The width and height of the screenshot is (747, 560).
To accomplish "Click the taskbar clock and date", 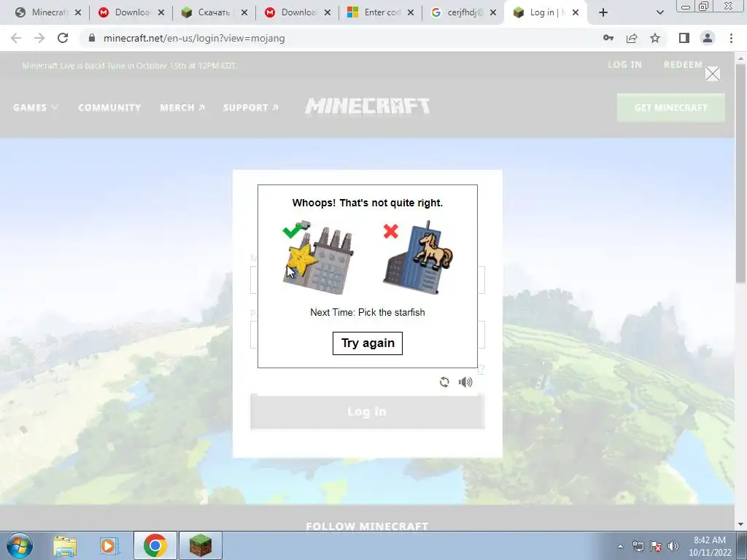I will [709, 546].
